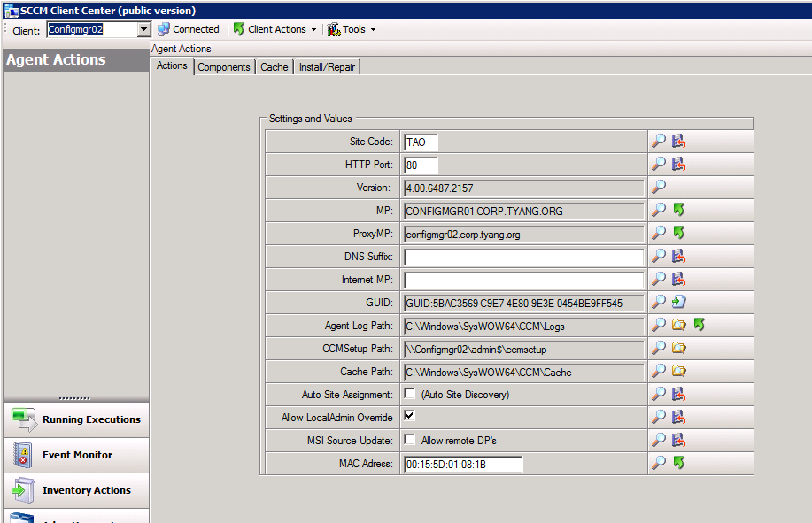Click the magnifier icon in the Version row
812x523 pixels.
(x=658, y=187)
